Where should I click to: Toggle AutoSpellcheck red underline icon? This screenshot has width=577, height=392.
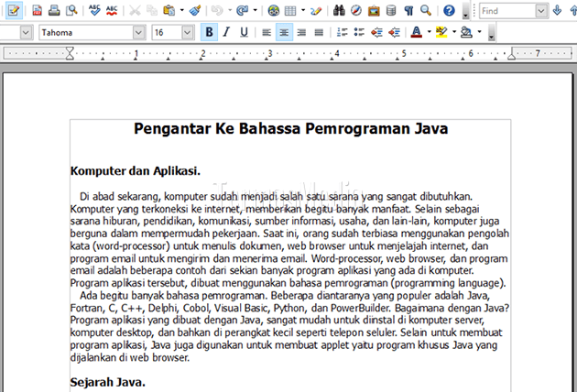click(x=112, y=11)
